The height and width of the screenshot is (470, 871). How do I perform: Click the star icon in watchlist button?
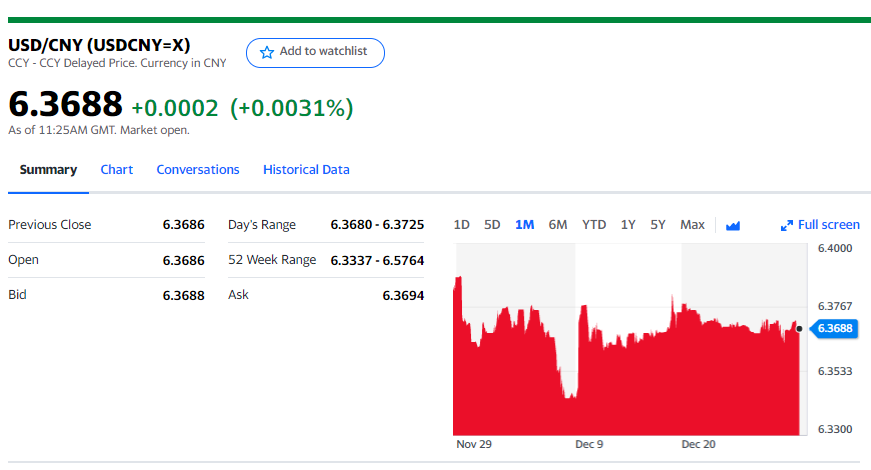tap(266, 52)
